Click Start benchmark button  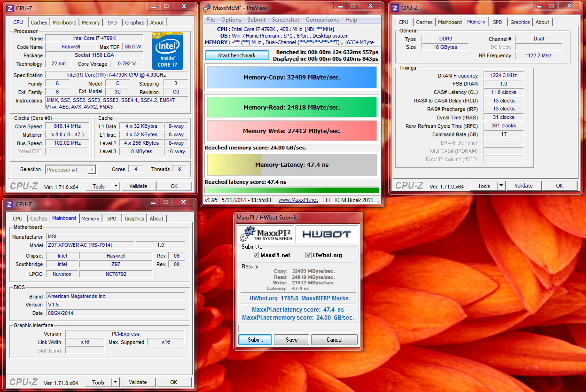point(237,55)
